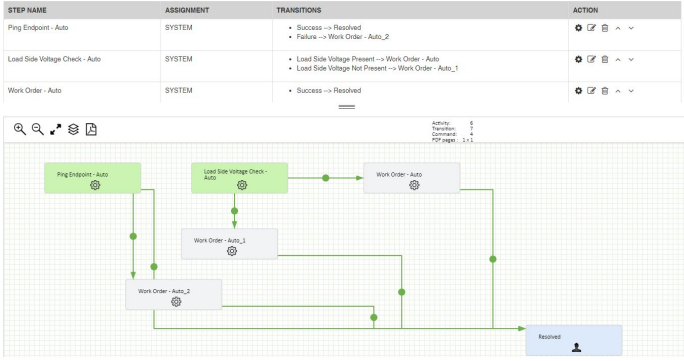Click transition dot on Work Order - Auto to Resolved line
This screenshot has height=361, width=684.
[493, 259]
